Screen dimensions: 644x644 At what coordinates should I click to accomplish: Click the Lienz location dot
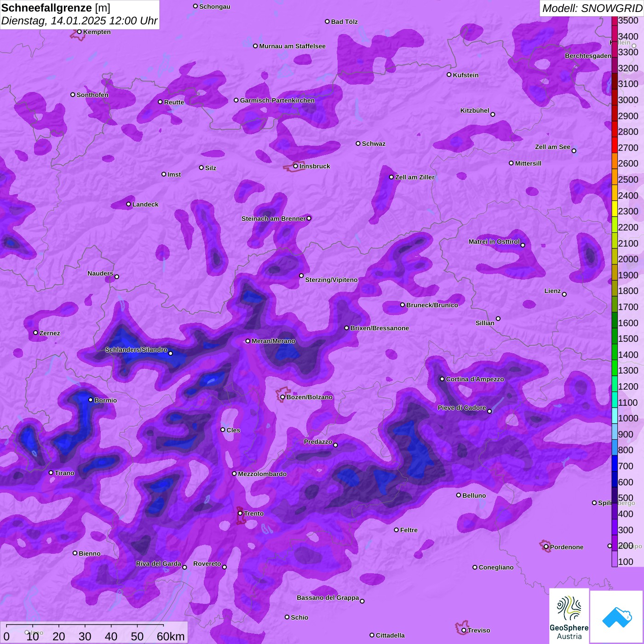[x=564, y=294]
